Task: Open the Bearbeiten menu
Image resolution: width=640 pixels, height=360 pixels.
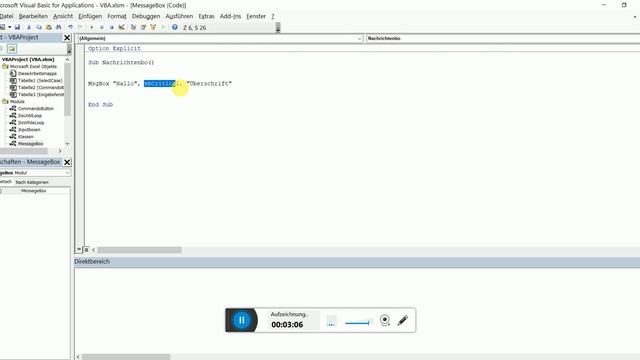Action: click(x=33, y=16)
